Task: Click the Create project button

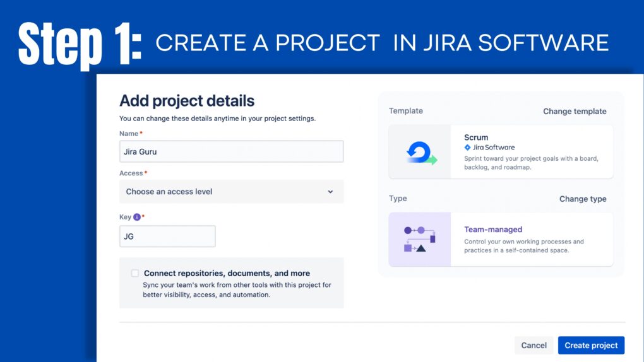Action: coord(591,345)
